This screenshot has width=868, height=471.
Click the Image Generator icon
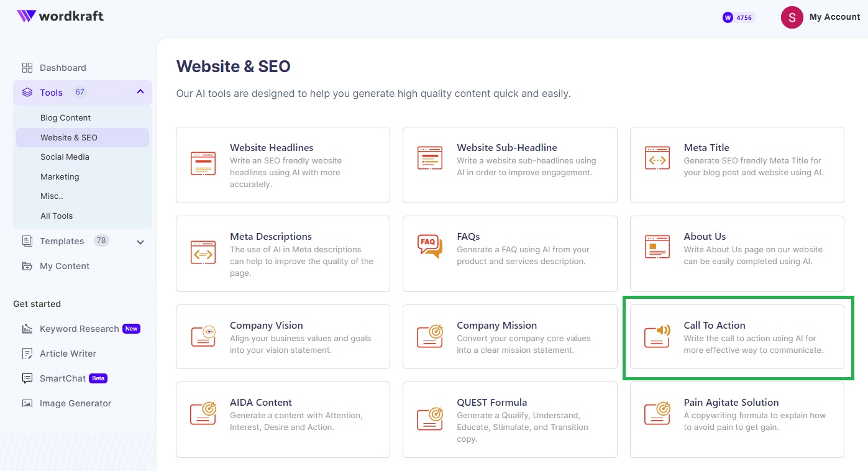point(27,403)
